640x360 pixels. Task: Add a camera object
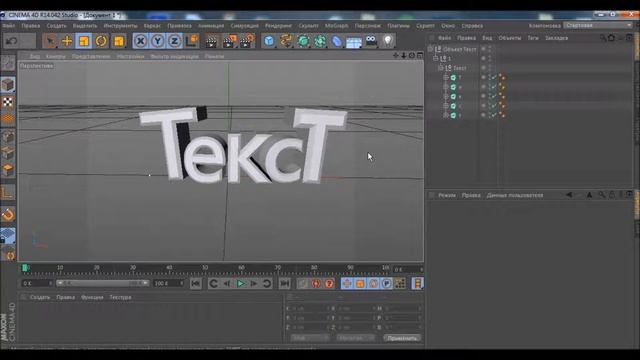pyautogui.click(x=371, y=41)
